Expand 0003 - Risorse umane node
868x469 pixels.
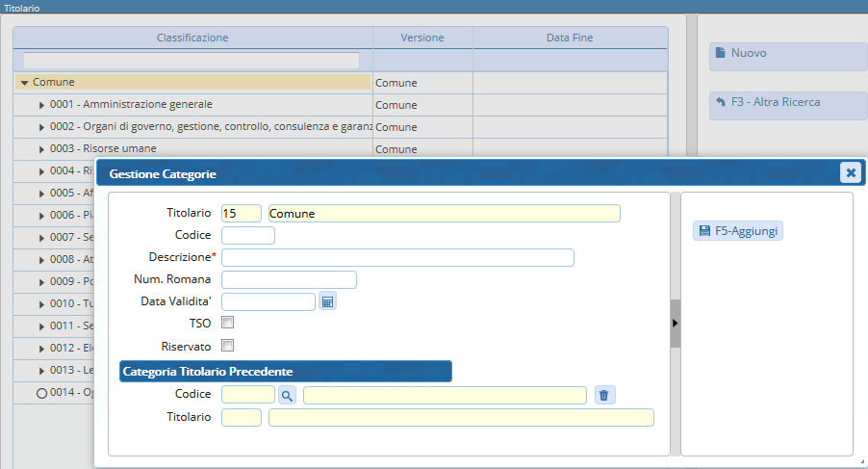[x=41, y=149]
